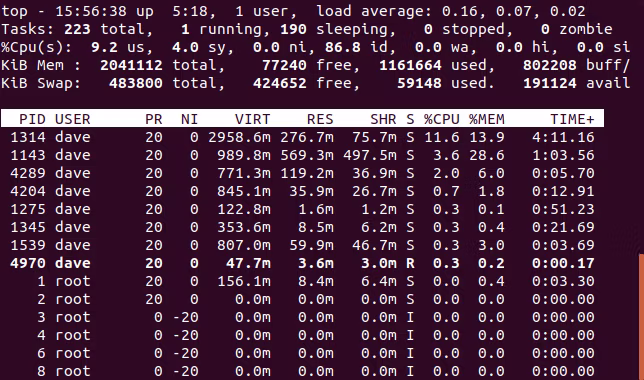Click the %CPU column header

[x=442, y=119]
